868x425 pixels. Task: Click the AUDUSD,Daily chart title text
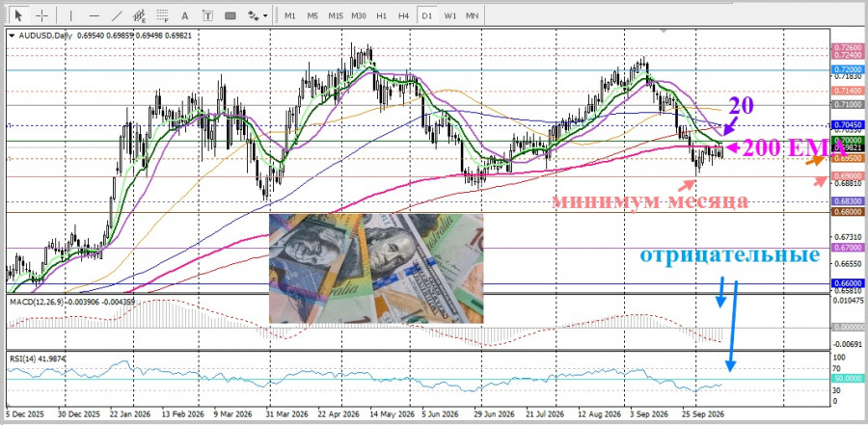(44, 35)
